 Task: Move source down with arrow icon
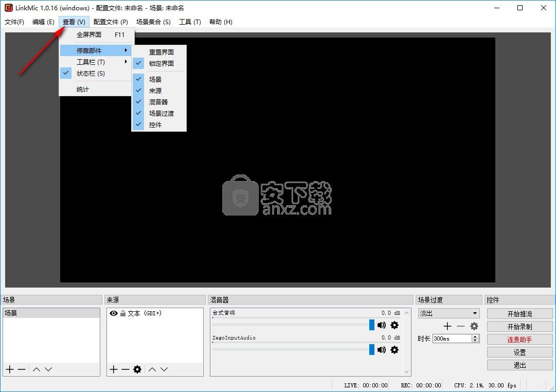(164, 369)
